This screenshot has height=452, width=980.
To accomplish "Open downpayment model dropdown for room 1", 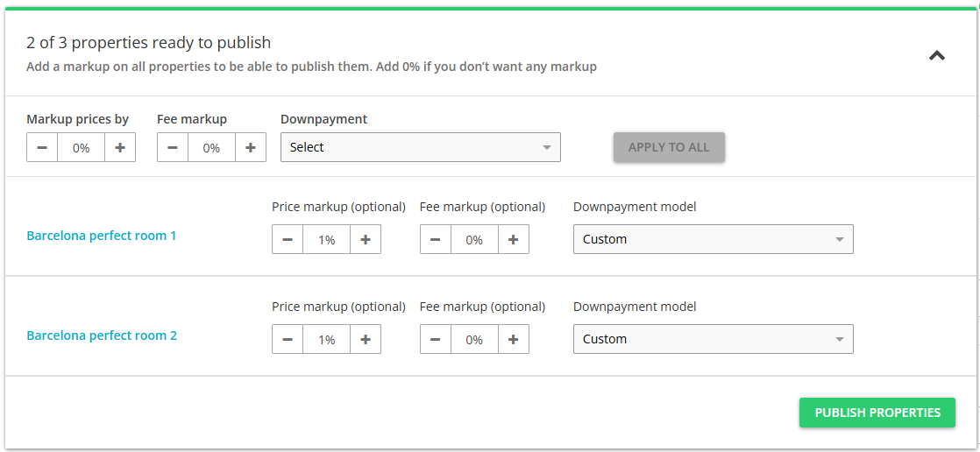I will (713, 239).
